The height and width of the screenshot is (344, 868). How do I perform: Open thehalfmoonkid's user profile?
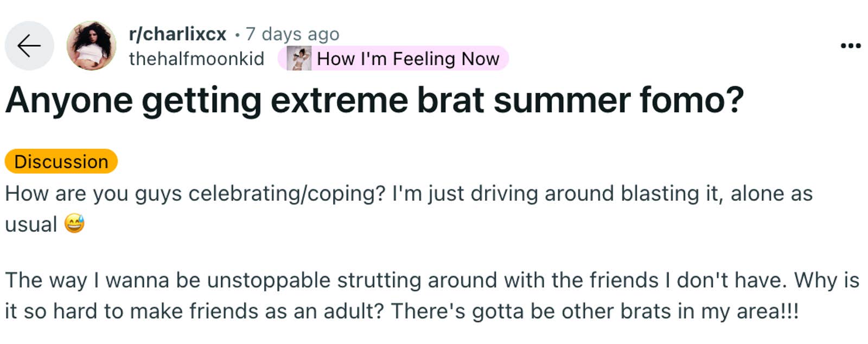pyautogui.click(x=196, y=59)
